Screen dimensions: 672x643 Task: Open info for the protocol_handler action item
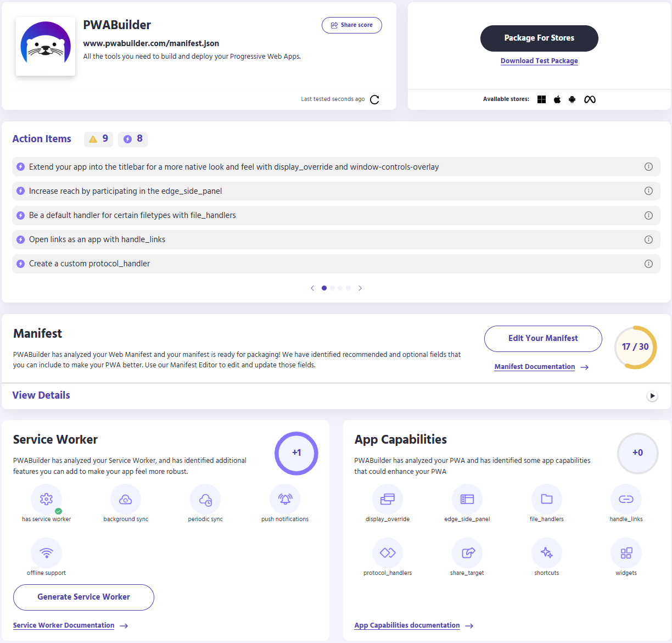coord(648,264)
